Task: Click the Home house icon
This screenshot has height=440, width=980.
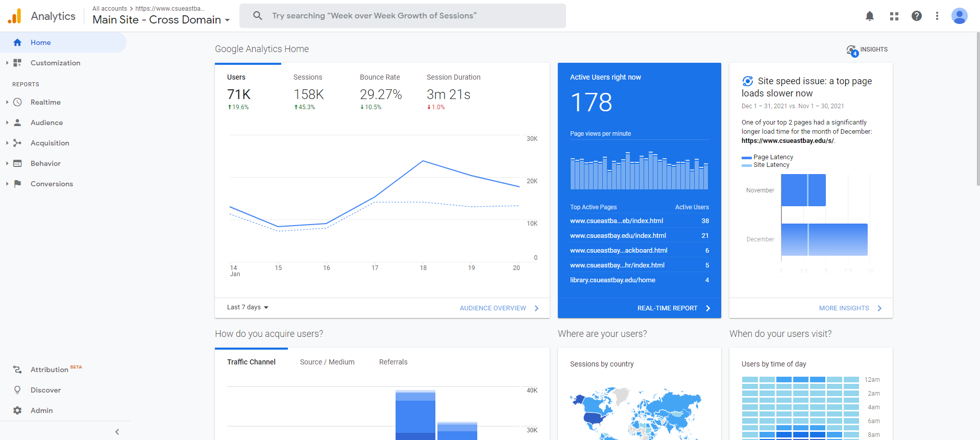Action: [17, 42]
